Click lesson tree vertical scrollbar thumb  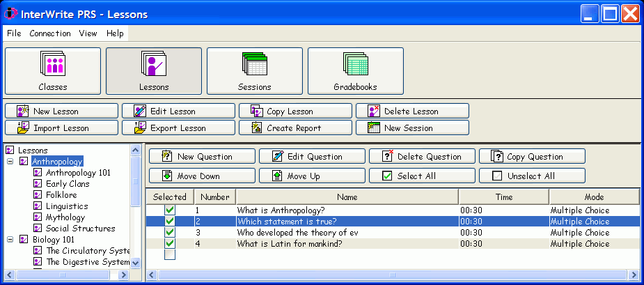pyautogui.click(x=136, y=181)
